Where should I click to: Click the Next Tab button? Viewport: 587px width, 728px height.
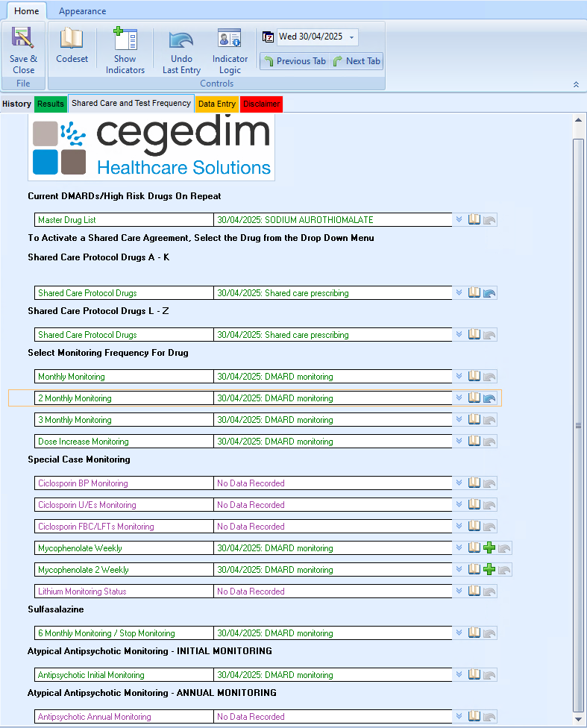[x=357, y=61]
